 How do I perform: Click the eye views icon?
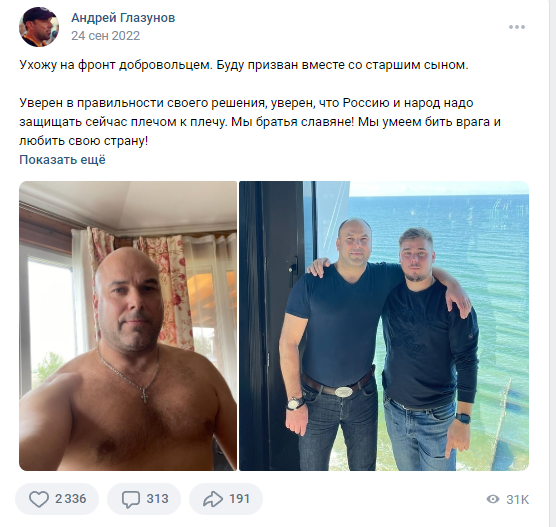pos(493,499)
